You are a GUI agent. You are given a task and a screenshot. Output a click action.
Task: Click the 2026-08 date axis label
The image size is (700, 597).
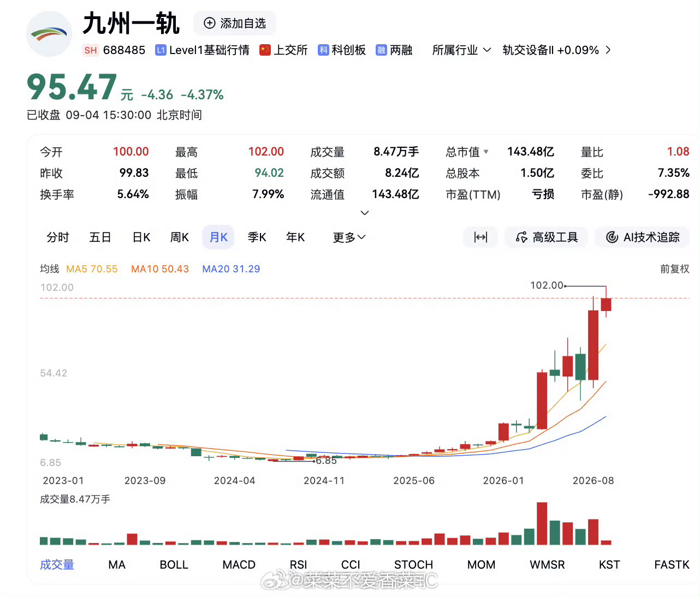[593, 481]
